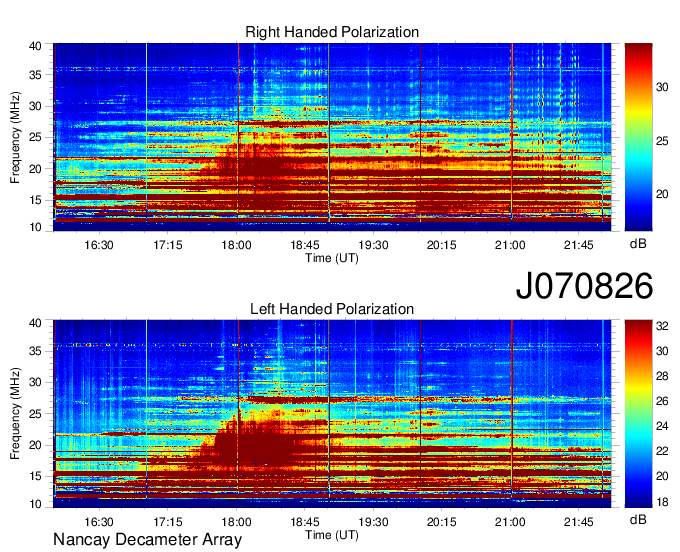Viewport: 680px width, 552px height.
Task: Click "Frequency (MHz)" label of Left Handed plot
Action: (x=15, y=414)
